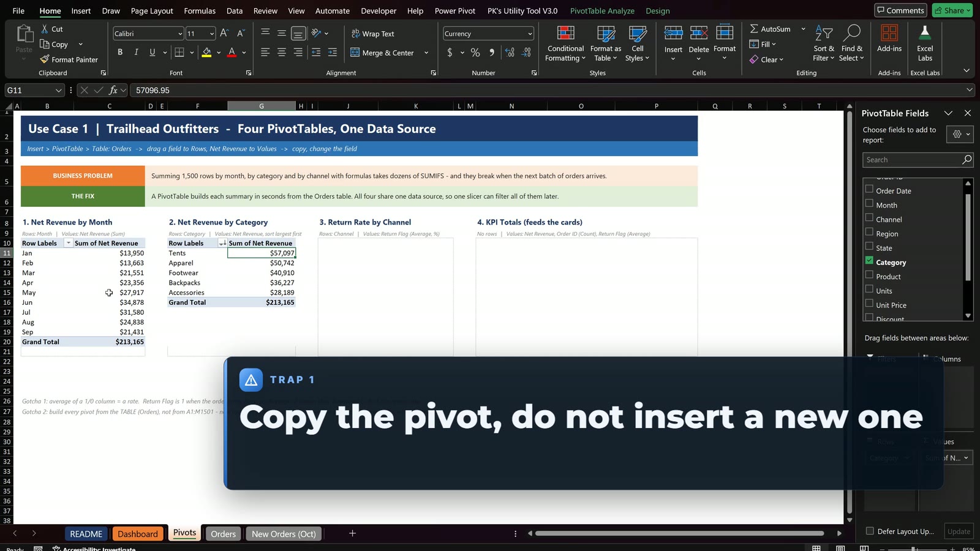The image size is (980, 551).
Task: Open the File menu
Action: click(x=18, y=10)
